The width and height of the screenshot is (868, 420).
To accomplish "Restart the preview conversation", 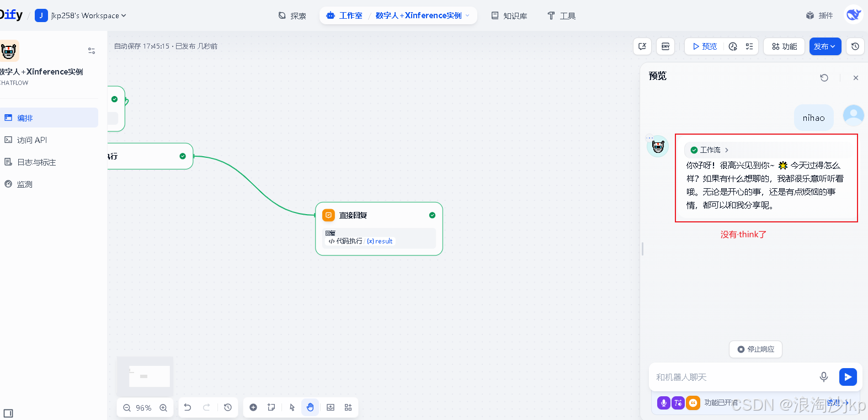I will (x=824, y=78).
